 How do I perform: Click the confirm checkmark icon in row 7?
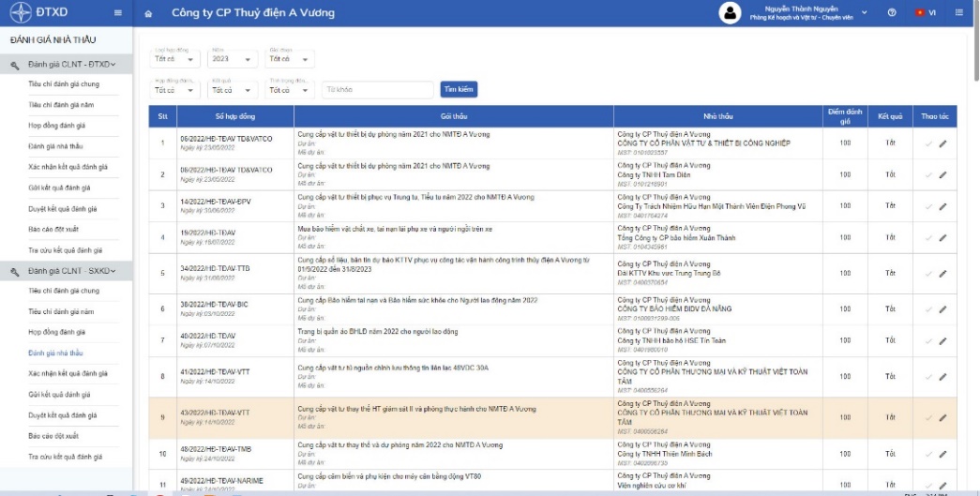(928, 341)
